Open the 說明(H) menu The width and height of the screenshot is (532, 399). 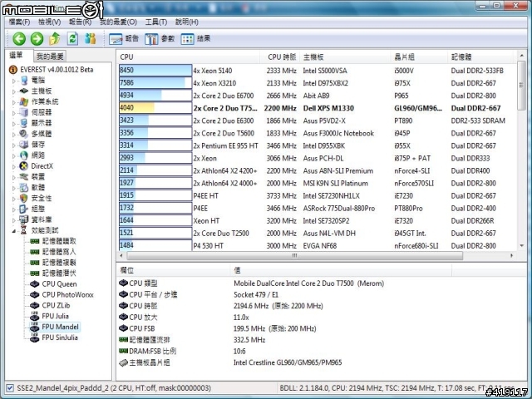pos(186,22)
